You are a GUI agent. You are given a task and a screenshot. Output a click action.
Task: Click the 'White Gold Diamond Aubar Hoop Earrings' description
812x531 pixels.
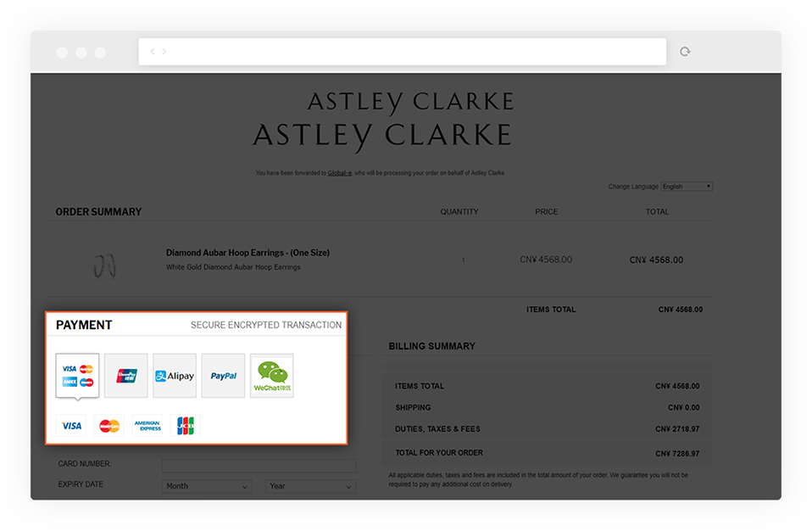pyautogui.click(x=233, y=267)
